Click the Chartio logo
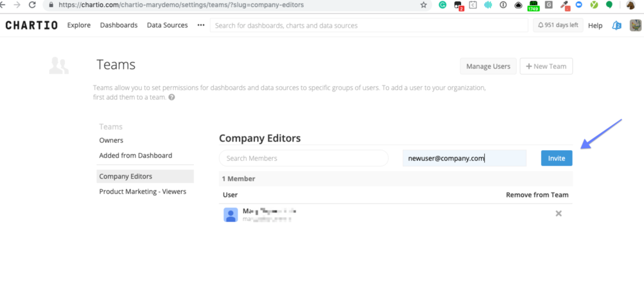The width and height of the screenshot is (644, 302). (32, 25)
